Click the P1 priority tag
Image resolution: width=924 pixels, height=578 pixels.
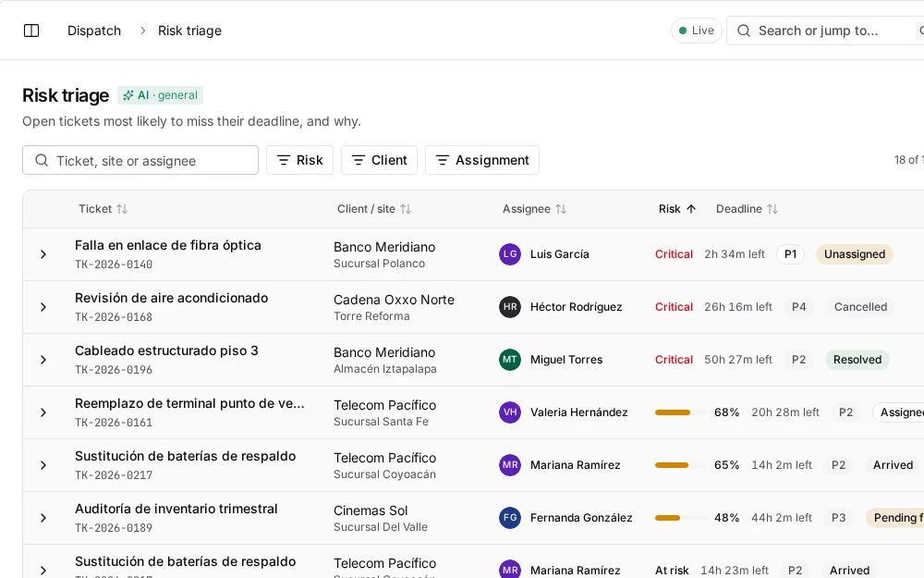(790, 254)
